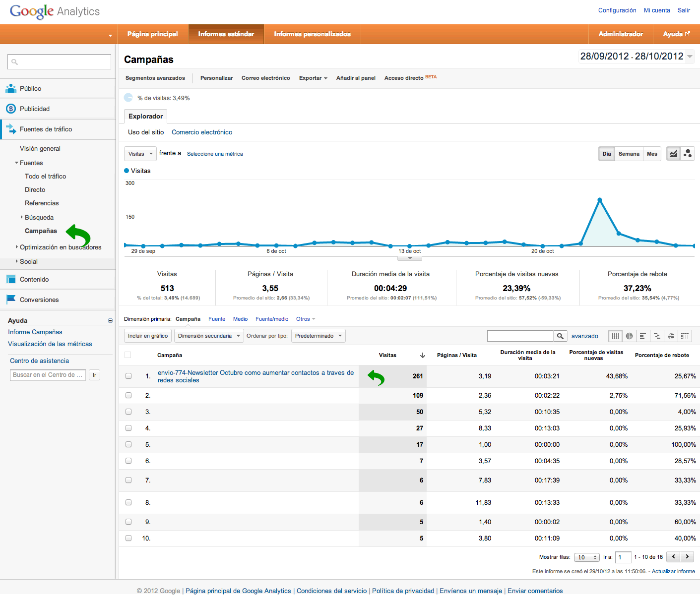Click the Visitas column sort arrow
This screenshot has width=700, height=602.
pos(423,355)
